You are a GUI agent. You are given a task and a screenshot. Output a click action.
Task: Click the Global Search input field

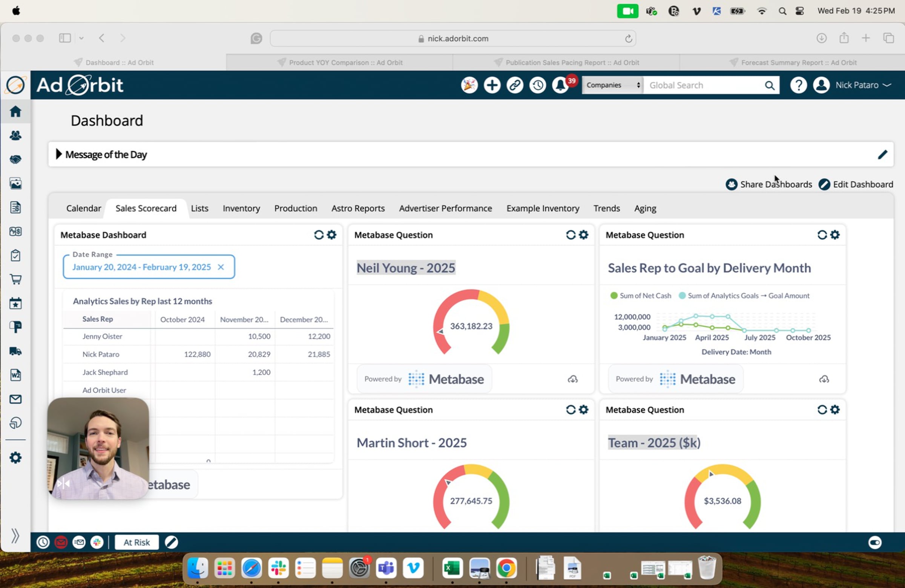tap(704, 85)
